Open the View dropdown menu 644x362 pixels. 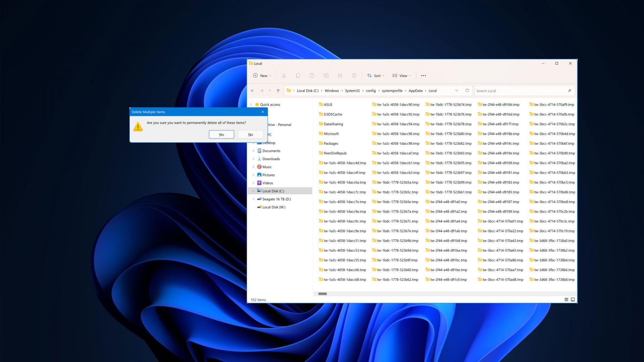(x=401, y=75)
